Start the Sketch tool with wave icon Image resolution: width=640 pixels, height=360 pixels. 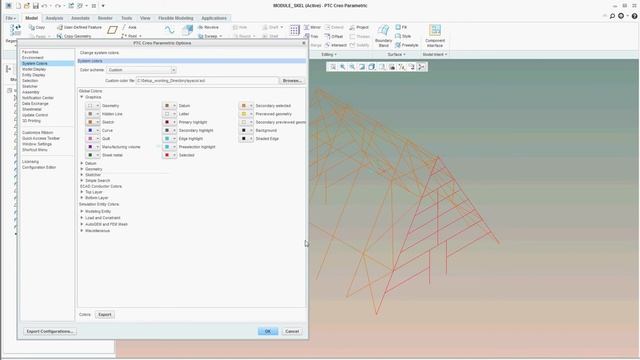[169, 30]
